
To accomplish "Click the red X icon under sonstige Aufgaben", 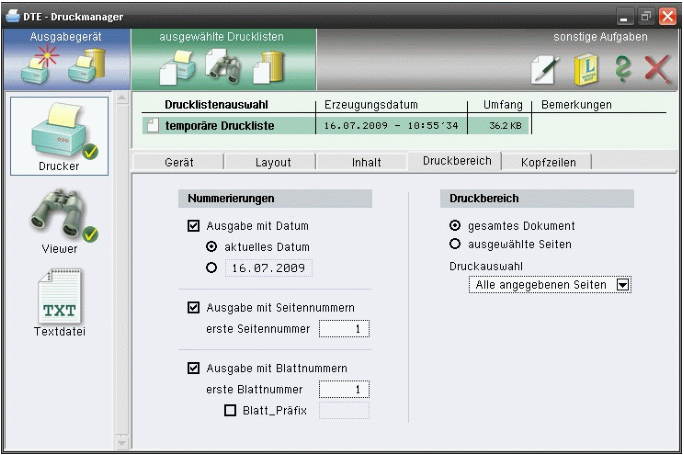I will click(x=657, y=70).
